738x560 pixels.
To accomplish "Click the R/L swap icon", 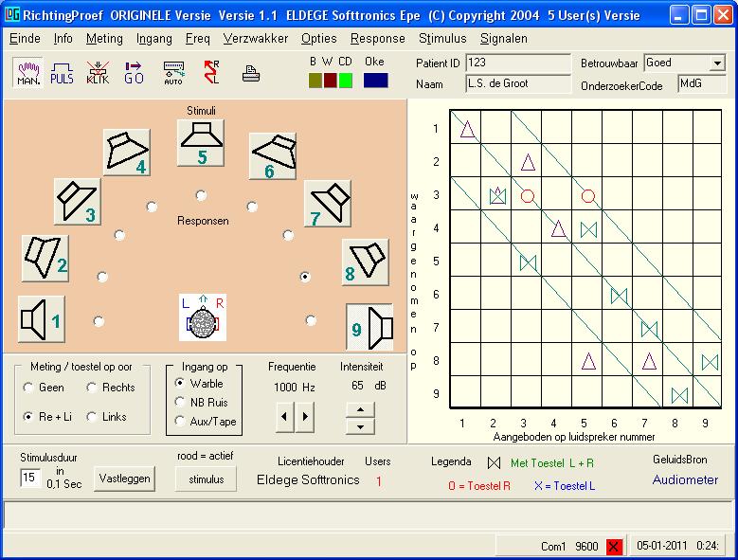I will point(211,73).
